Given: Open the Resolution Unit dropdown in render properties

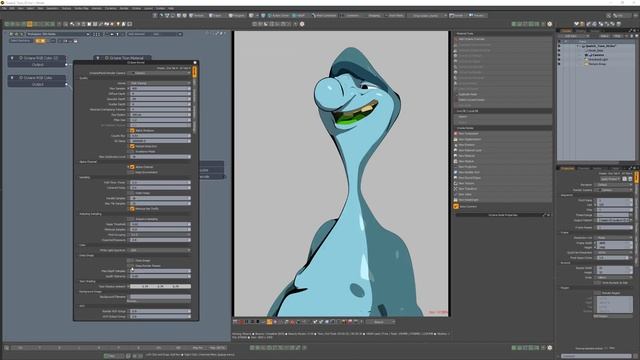Looking at the screenshot, I should pyautogui.click(x=614, y=238).
